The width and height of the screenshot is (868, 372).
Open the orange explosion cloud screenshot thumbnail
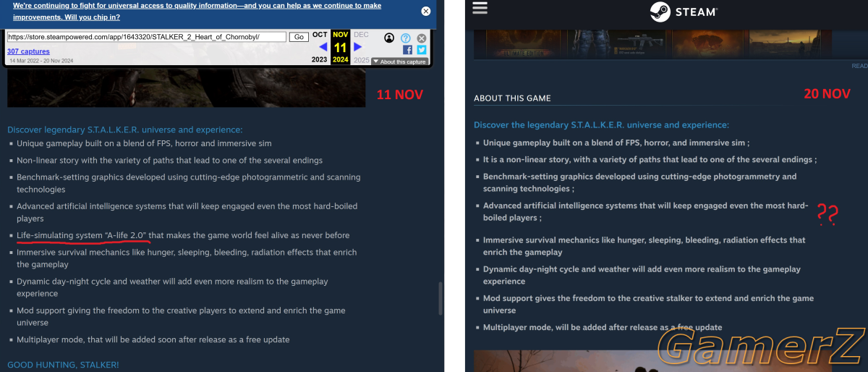tap(707, 42)
